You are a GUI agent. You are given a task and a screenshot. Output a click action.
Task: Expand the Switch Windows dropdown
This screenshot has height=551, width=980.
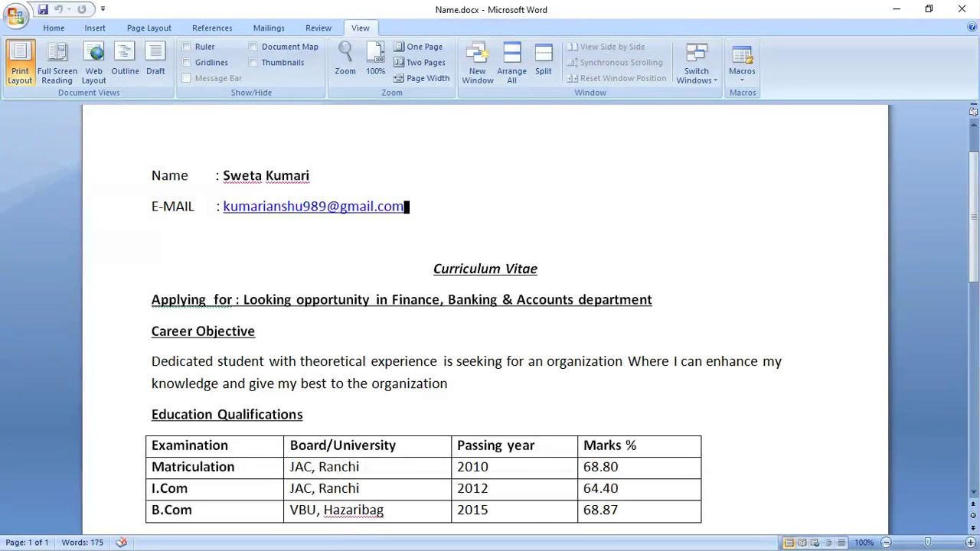[697, 64]
